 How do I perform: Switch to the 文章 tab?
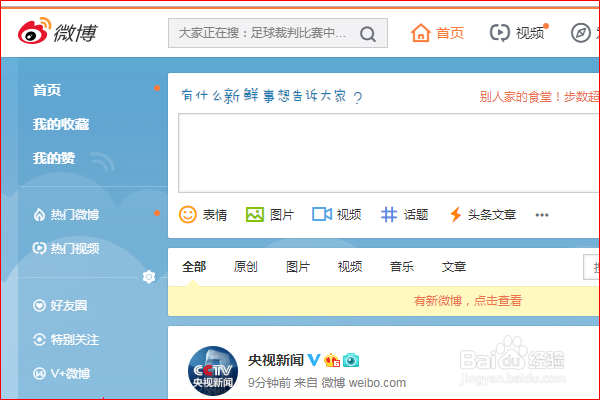(454, 266)
